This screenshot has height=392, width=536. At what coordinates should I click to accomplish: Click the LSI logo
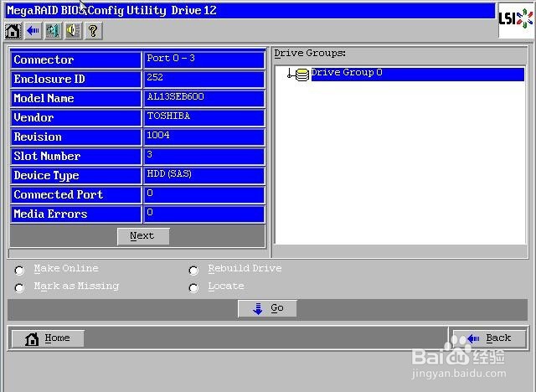[516, 20]
